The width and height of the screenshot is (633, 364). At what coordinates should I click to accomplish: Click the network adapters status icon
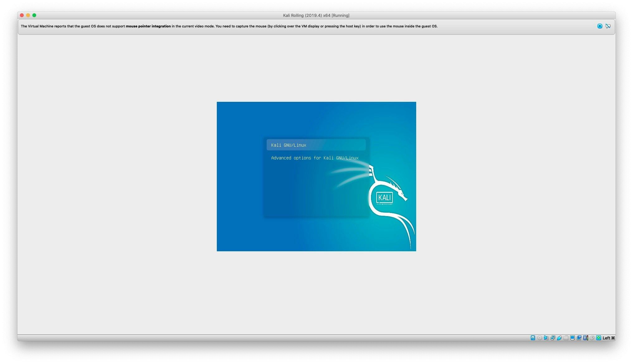tap(553, 338)
